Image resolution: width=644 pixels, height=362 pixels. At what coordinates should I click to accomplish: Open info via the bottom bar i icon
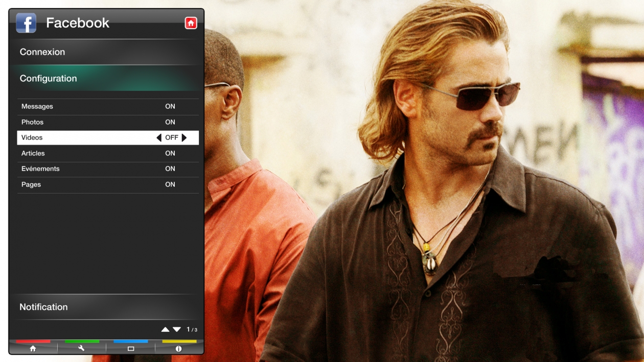point(178,349)
